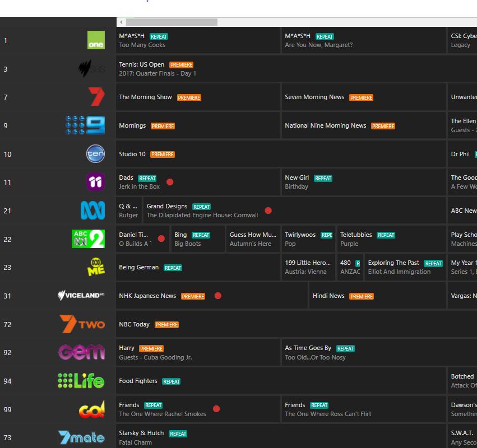Select the 7mate channel logo
The width and height of the screenshot is (477, 448).
coord(81,438)
